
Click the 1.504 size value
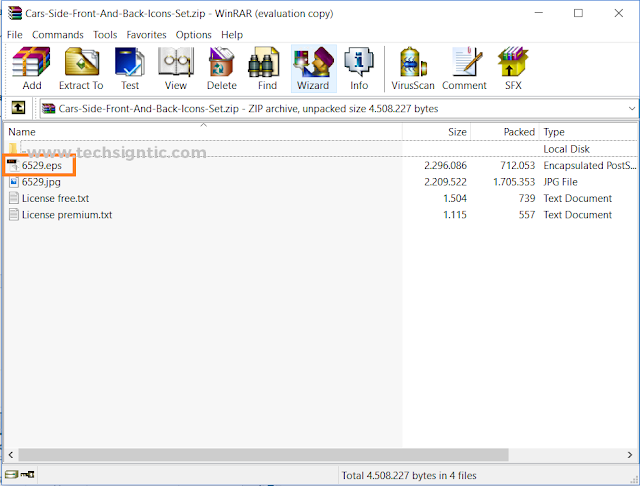(455, 198)
